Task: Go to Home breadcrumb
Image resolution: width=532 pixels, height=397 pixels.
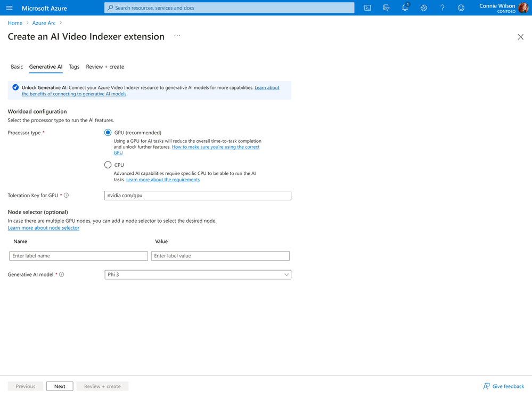Action: (15, 23)
